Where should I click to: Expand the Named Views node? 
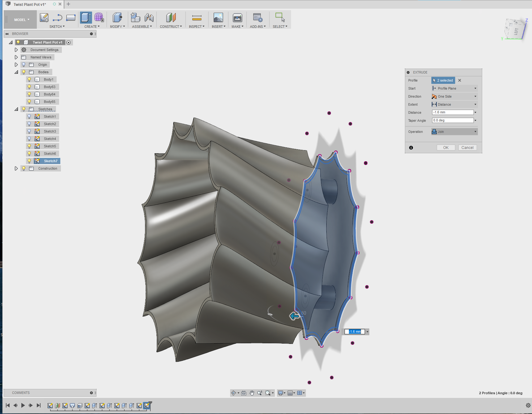point(16,57)
